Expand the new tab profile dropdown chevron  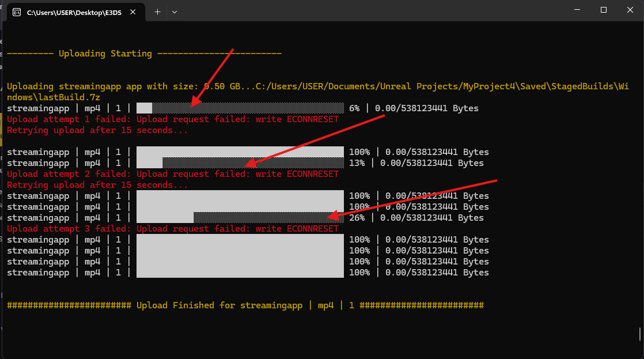(175, 12)
